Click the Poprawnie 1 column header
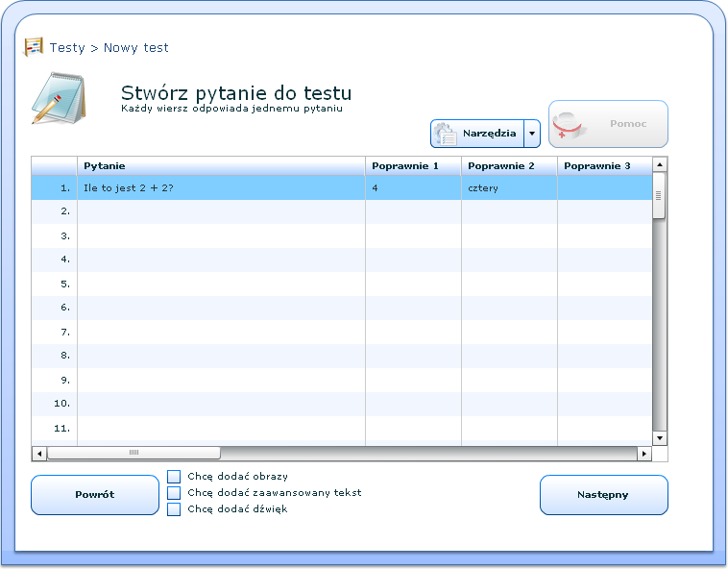The image size is (728, 569). [413, 166]
